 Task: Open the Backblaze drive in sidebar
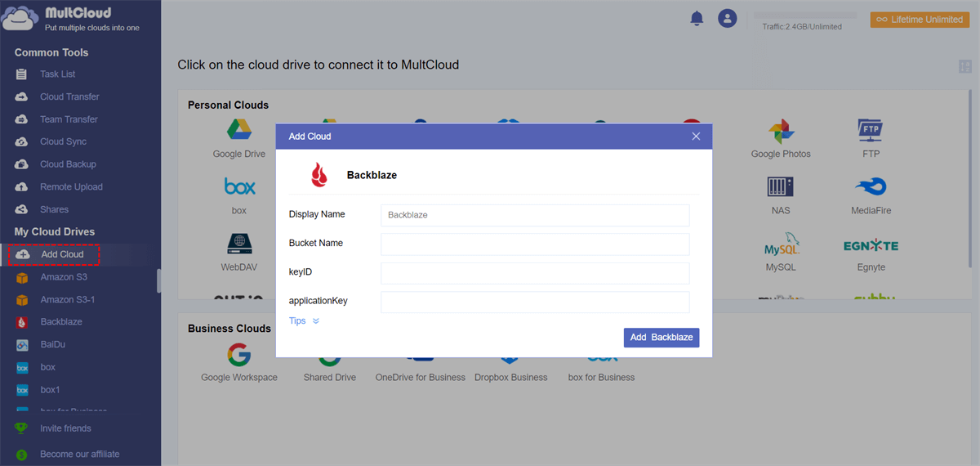(61, 322)
